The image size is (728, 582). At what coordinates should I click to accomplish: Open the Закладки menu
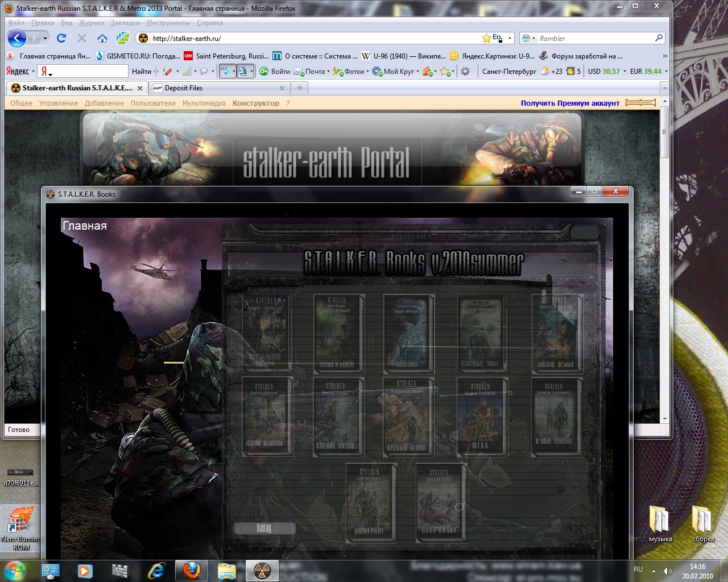(x=125, y=23)
